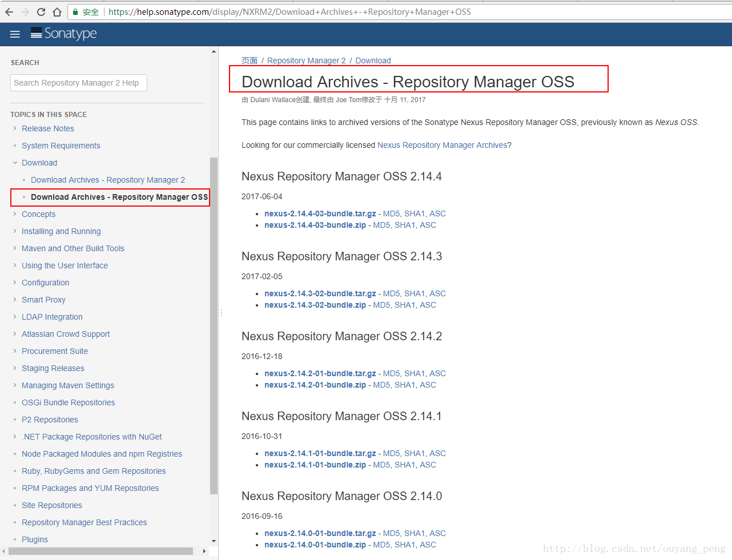The image size is (732, 560).
Task: Expand the Smart Proxy chevron
Action: click(15, 300)
